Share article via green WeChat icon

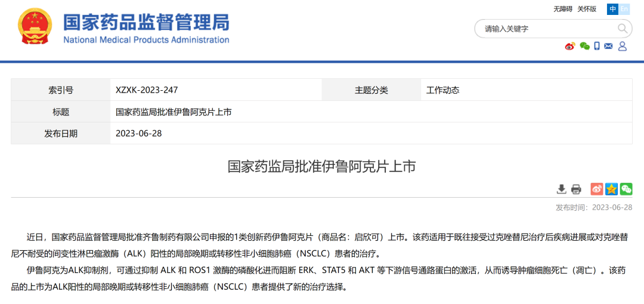point(626,189)
